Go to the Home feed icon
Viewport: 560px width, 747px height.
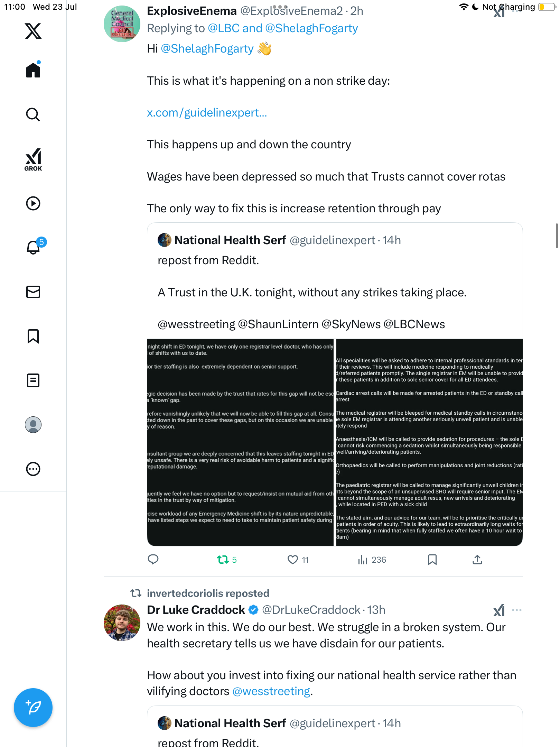[x=33, y=70]
